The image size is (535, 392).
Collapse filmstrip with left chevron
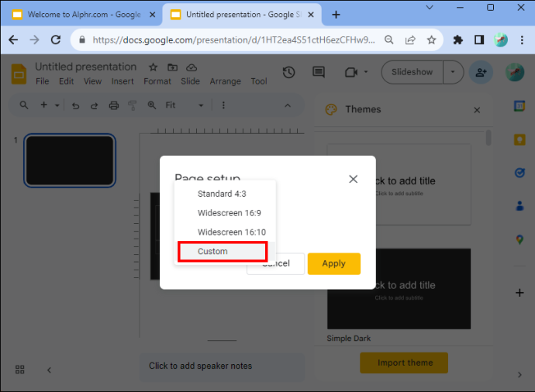(49, 370)
